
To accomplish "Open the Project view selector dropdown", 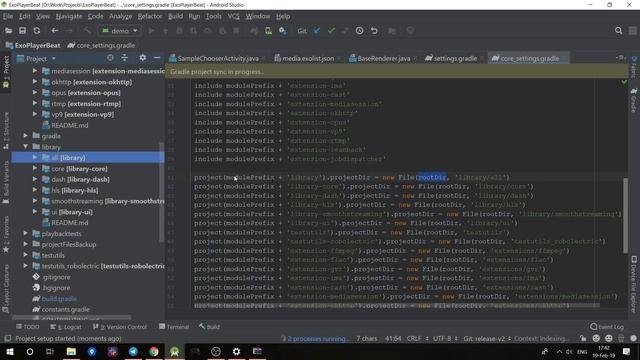I will [x=36, y=58].
